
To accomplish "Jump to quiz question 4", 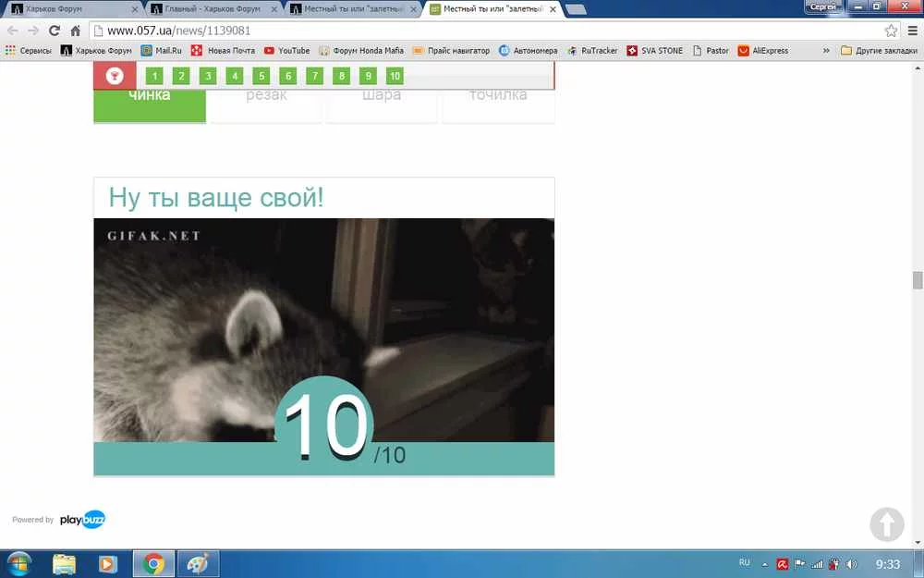I will 235,76.
